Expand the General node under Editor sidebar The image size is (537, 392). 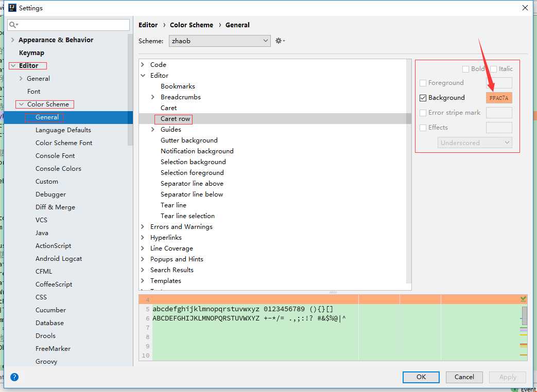[21, 78]
